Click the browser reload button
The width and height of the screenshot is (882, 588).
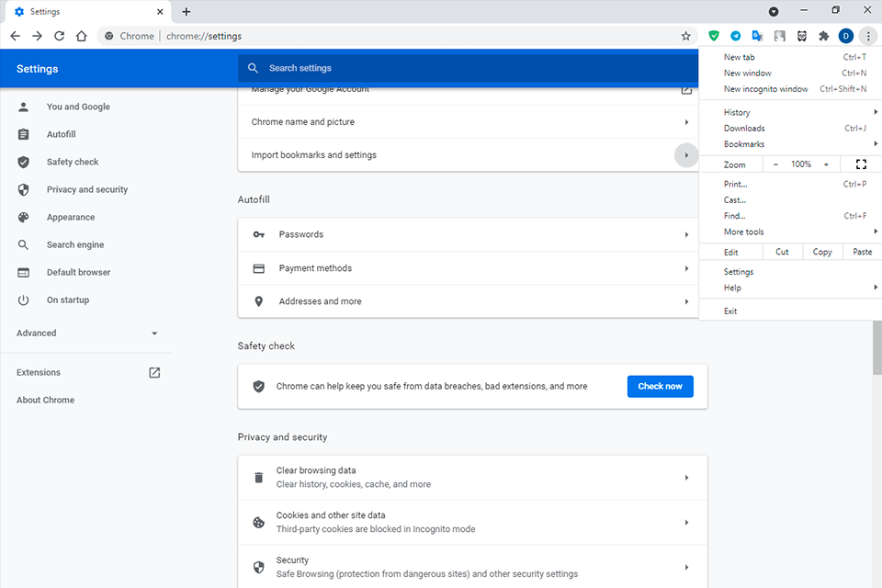coord(60,36)
